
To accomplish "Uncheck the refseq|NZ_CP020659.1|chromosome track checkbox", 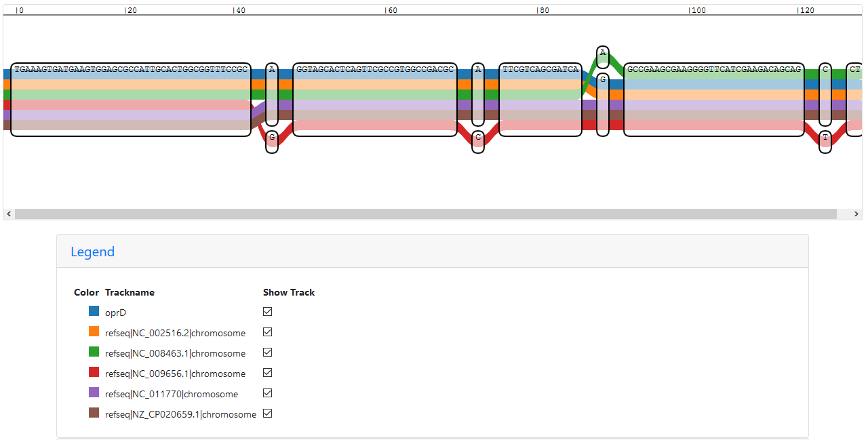I will (x=267, y=414).
